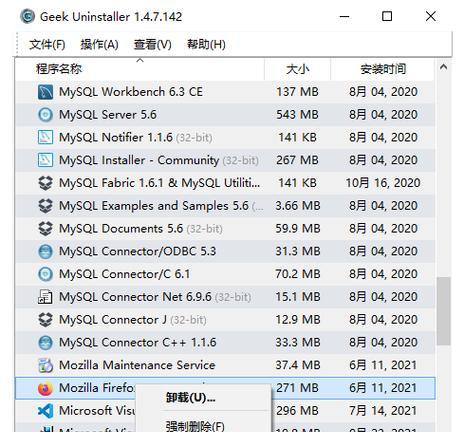Open the 查看(V) menu
Image resolution: width=464 pixels, height=432 pixels.
click(153, 44)
